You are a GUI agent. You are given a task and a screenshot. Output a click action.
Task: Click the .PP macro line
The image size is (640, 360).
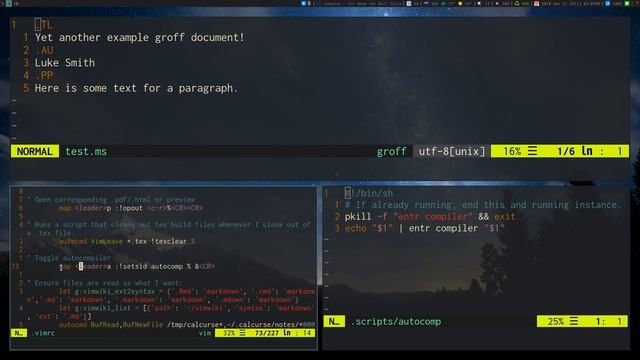44,76
